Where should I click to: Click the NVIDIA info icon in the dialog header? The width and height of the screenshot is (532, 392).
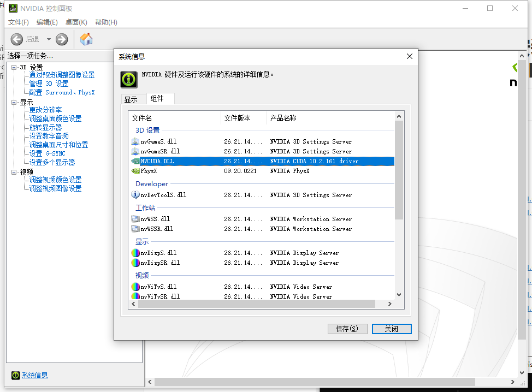128,80
